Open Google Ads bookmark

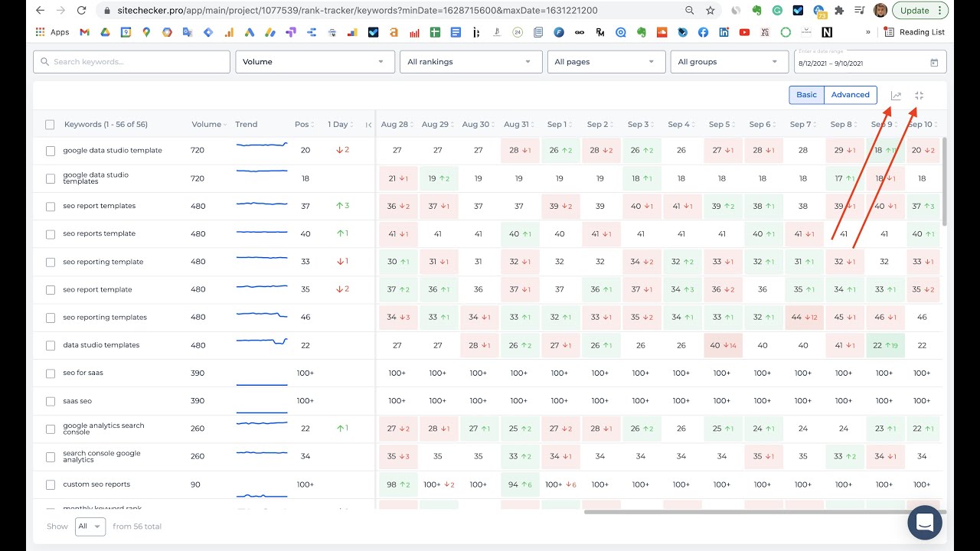click(x=249, y=32)
